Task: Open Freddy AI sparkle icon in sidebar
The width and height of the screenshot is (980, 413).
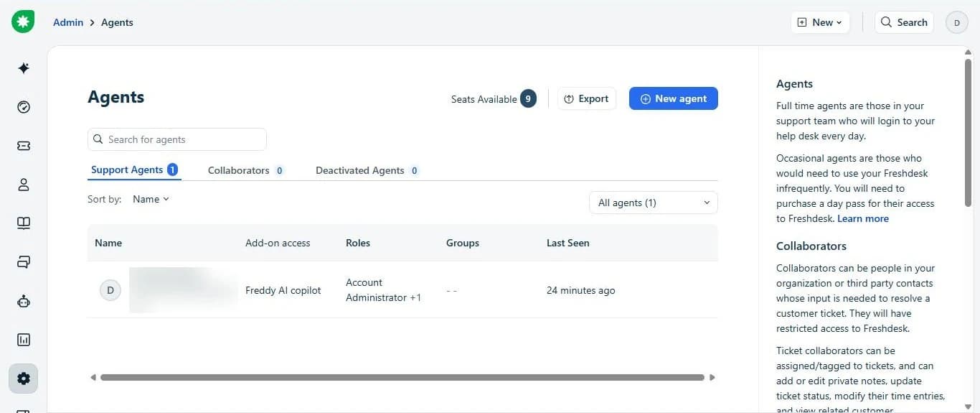Action: tap(24, 68)
